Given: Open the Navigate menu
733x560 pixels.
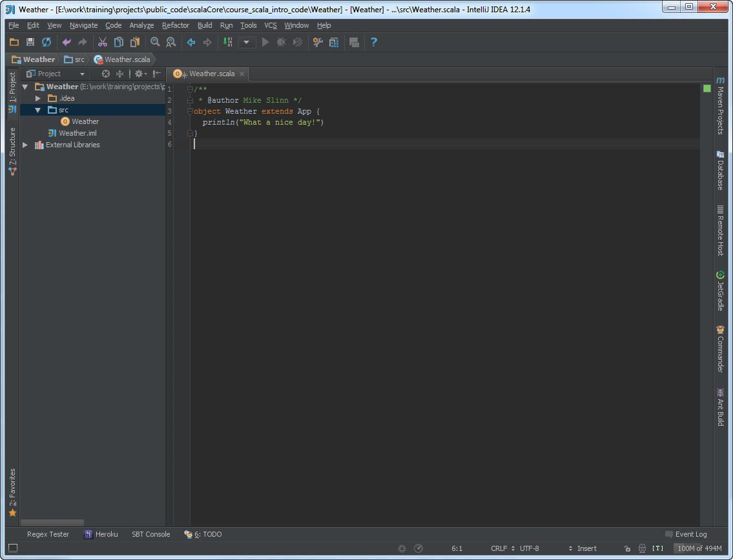Looking at the screenshot, I should (84, 25).
